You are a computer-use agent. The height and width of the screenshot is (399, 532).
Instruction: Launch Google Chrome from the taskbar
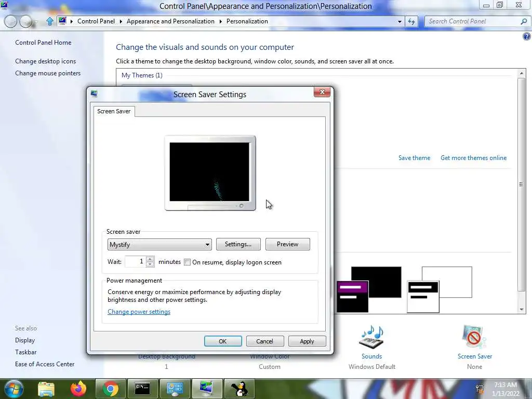[x=110, y=389]
